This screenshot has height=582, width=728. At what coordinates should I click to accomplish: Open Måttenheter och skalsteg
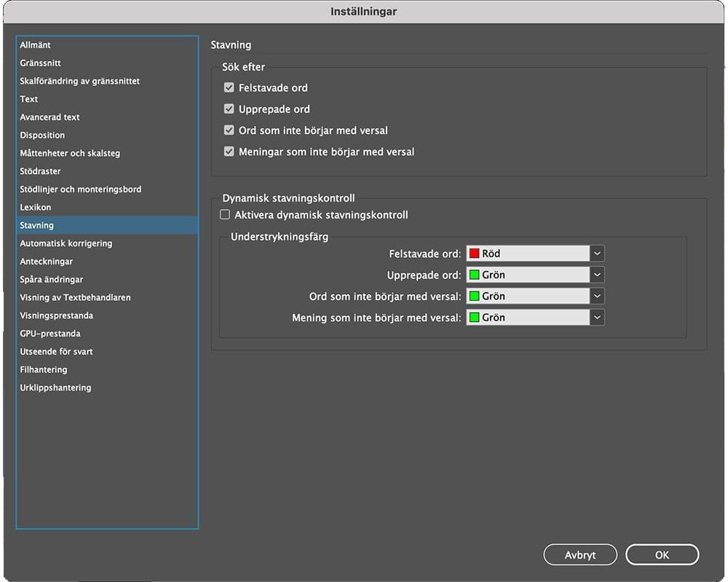coord(107,153)
